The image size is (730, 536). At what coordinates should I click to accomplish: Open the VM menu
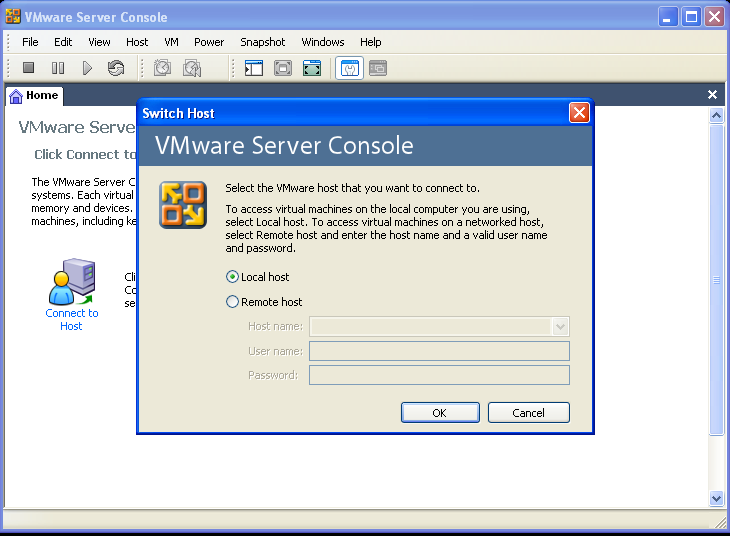[x=171, y=42]
